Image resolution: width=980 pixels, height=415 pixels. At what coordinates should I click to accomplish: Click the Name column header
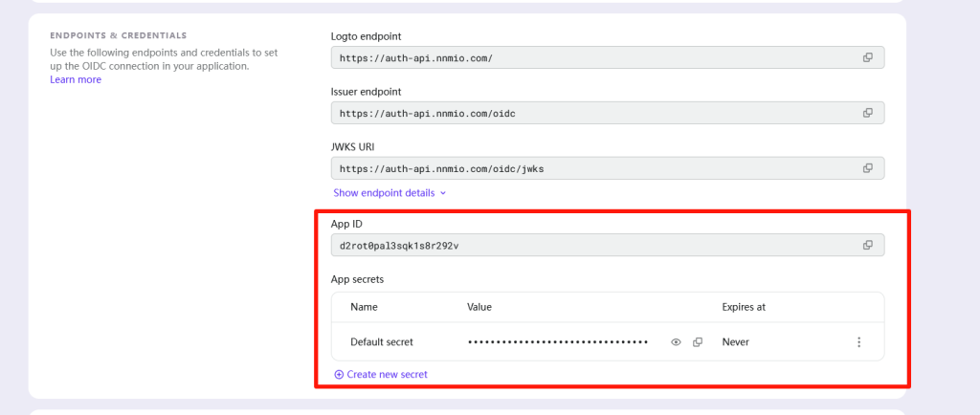365,308
